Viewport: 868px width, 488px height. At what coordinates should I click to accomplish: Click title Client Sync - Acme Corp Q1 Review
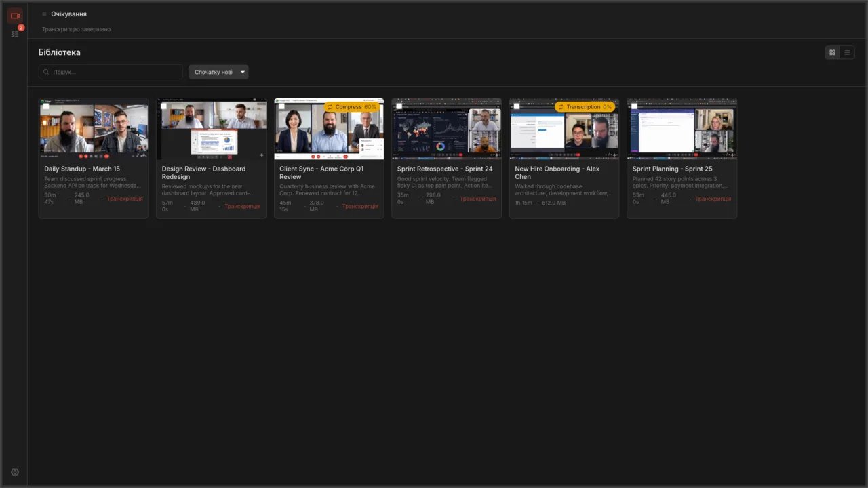(321, 173)
